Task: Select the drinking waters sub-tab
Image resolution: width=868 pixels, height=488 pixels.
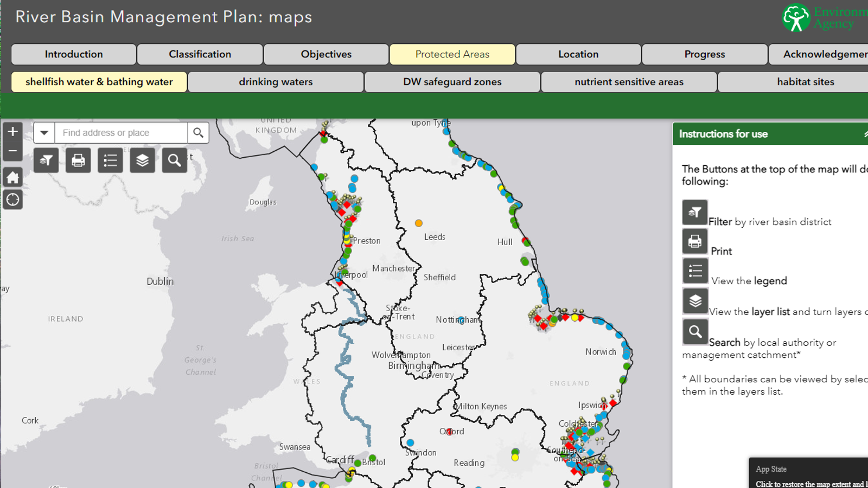Action: pyautogui.click(x=276, y=82)
